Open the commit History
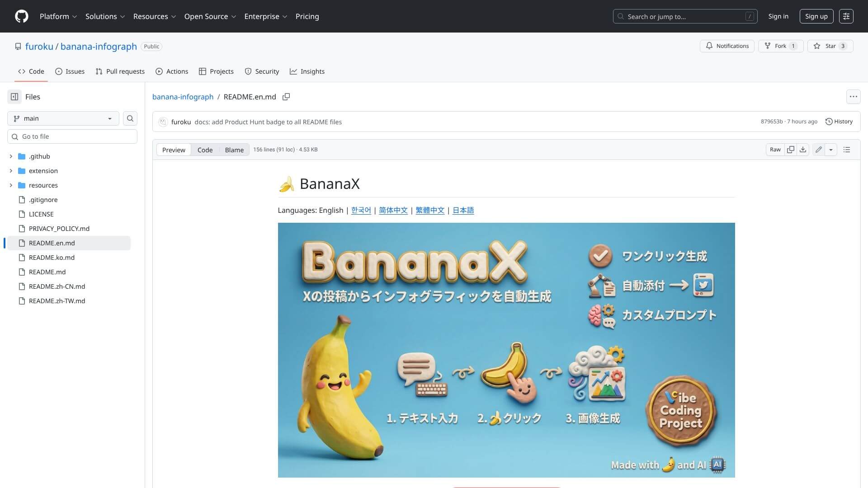The height and width of the screenshot is (488, 868). 839,121
